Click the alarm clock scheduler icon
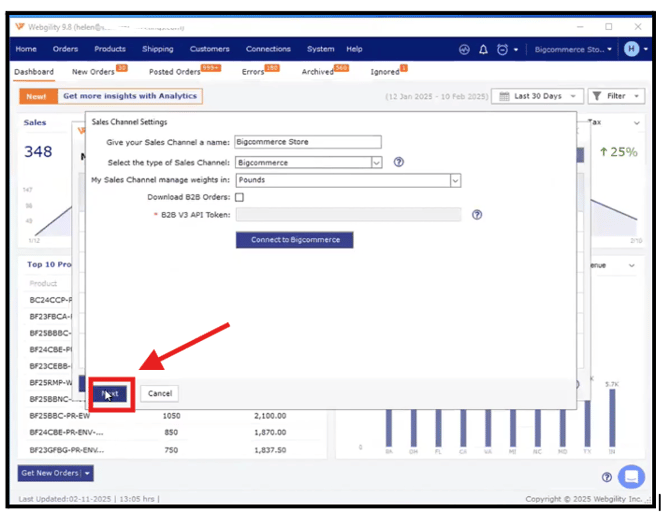The image size is (670, 526). coord(502,49)
